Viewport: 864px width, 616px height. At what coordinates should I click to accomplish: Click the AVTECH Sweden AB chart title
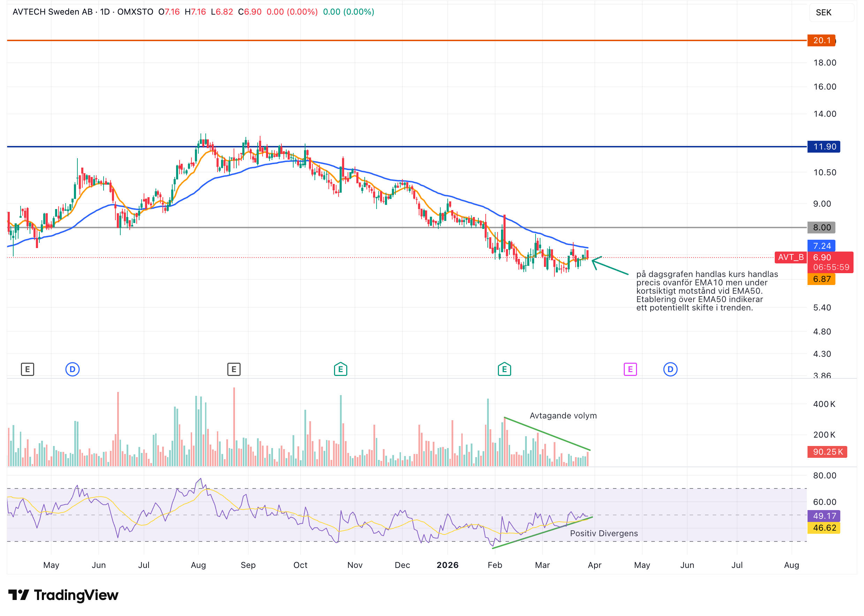[52, 12]
